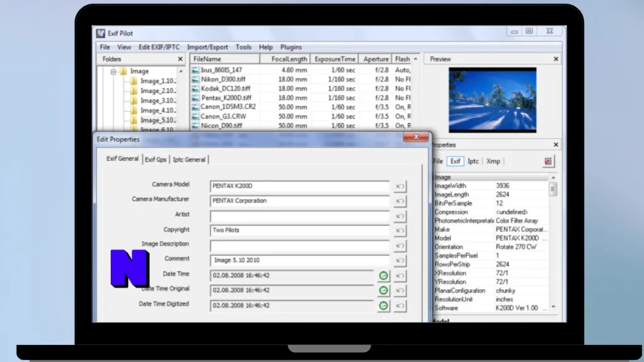
Task: Close the Preview panel
Action: click(556, 59)
